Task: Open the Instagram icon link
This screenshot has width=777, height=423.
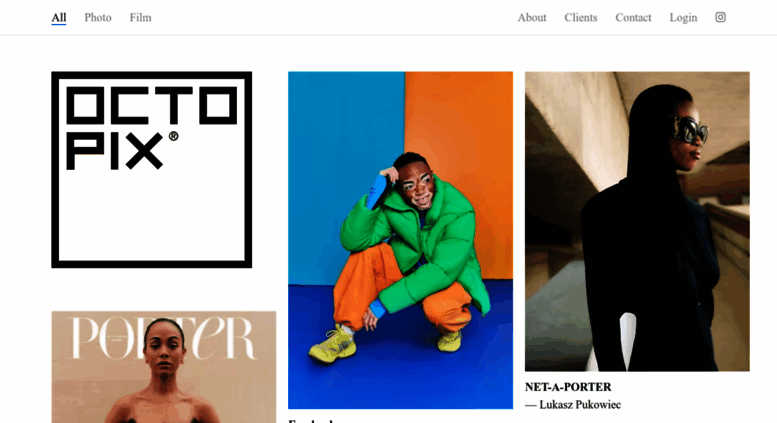Action: tap(721, 17)
